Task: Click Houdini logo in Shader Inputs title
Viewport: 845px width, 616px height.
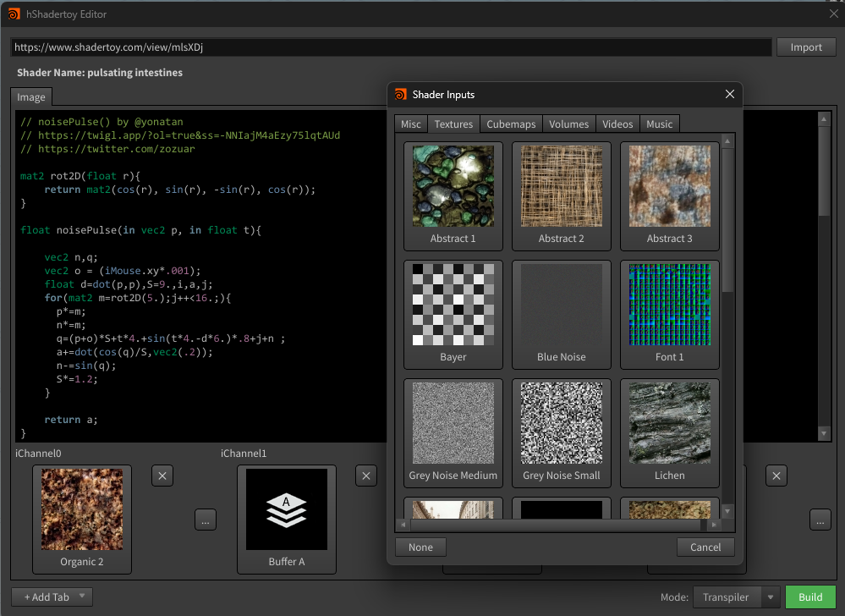Action: tap(400, 94)
